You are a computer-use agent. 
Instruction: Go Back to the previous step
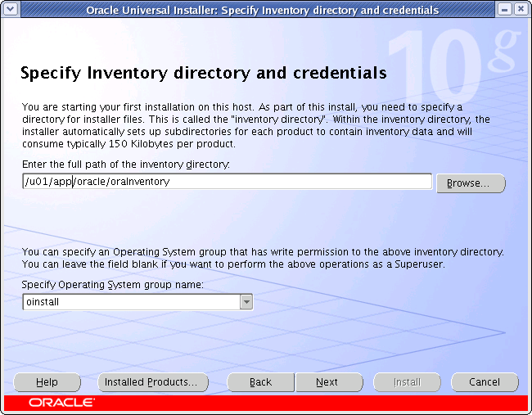coord(260,382)
